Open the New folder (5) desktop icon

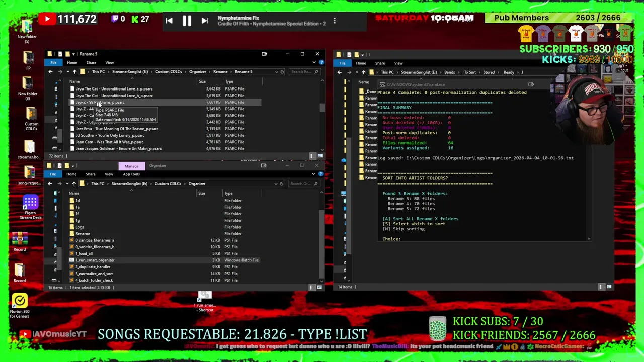27,30
